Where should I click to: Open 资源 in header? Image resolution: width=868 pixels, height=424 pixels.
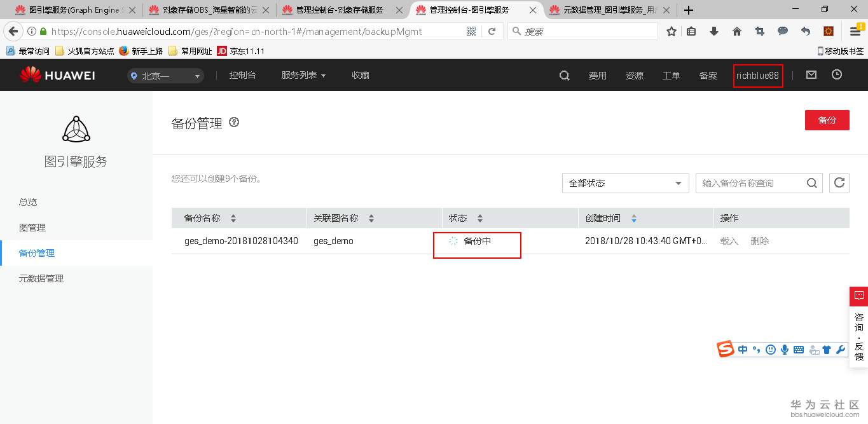pos(634,76)
